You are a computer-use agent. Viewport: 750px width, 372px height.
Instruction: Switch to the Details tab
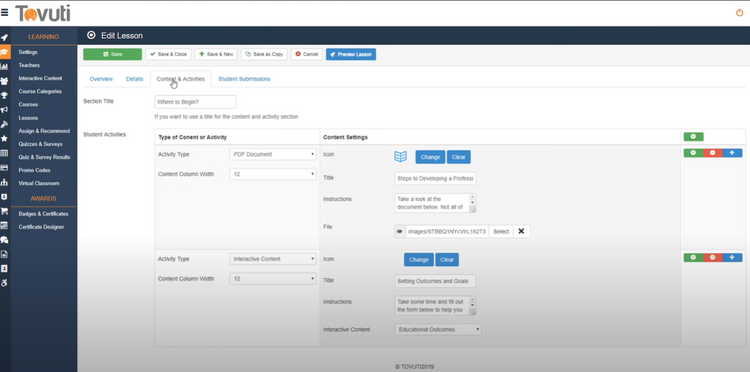point(134,79)
